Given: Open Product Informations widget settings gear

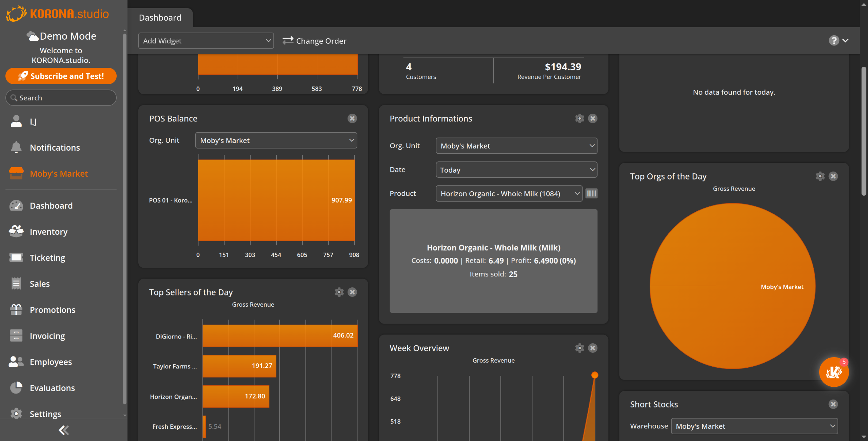Looking at the screenshot, I should click(579, 118).
